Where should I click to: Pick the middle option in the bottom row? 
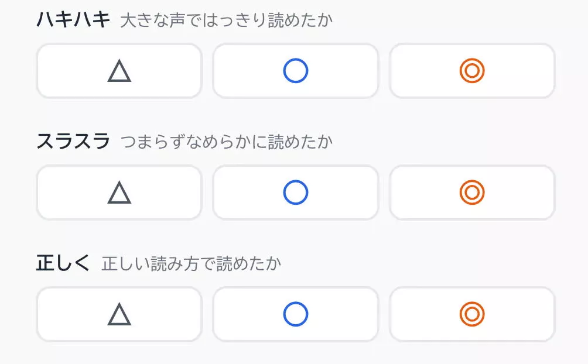(x=295, y=314)
